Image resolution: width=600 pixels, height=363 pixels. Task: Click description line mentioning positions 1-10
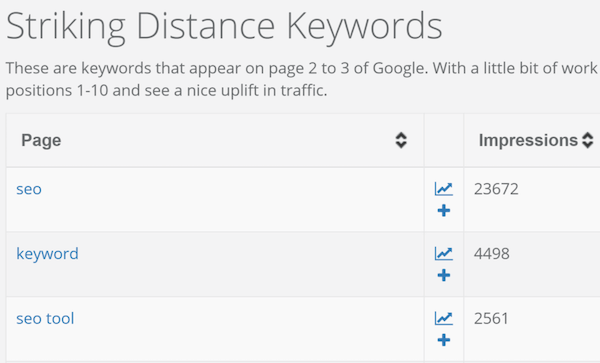pyautogui.click(x=166, y=91)
